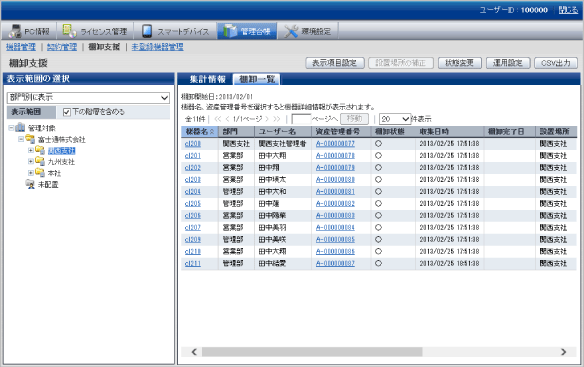
Task: Click the page number input field
Action: coord(301,119)
